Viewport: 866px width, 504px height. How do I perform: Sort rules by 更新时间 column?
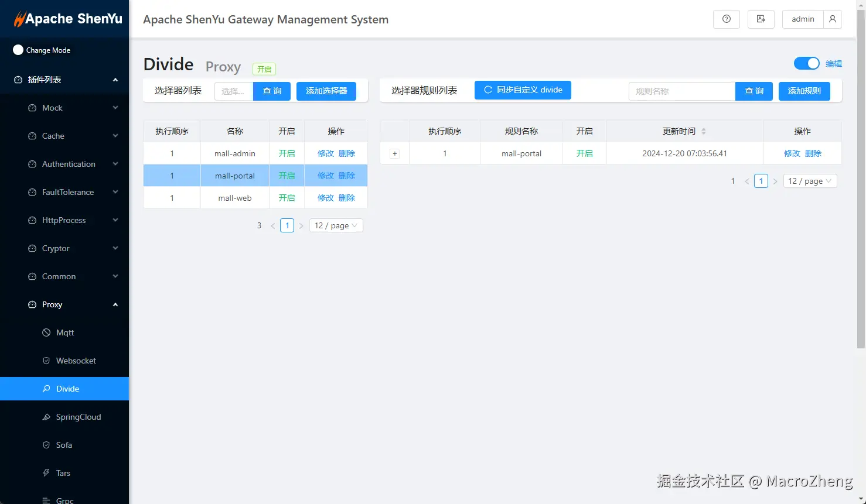(704, 131)
